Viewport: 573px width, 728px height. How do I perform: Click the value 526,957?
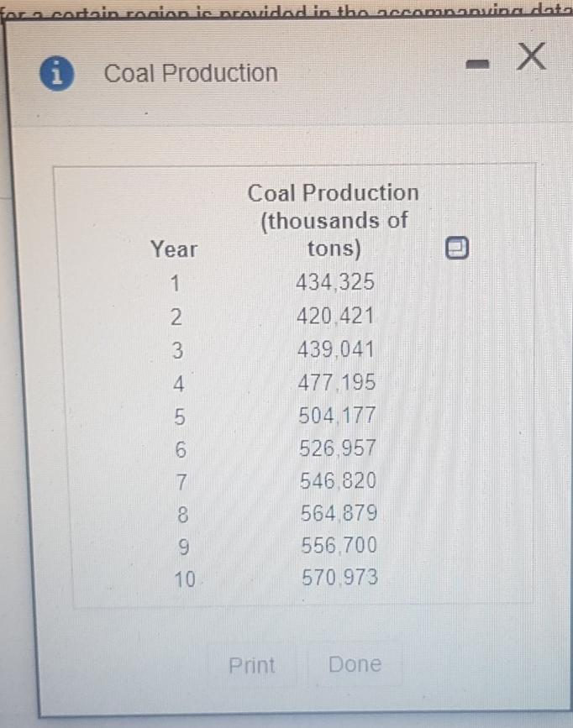point(338,448)
